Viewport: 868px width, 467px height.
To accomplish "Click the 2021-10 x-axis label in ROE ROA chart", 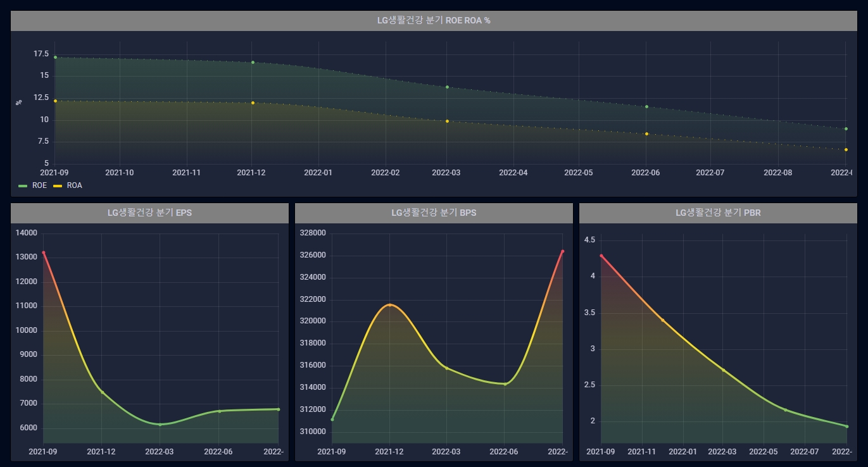I will 120,172.
